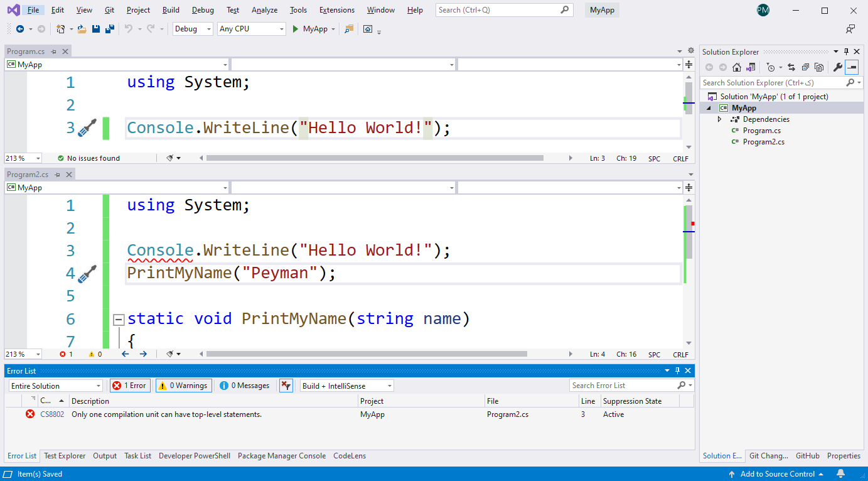Viewport: 868px width, 481px height.
Task: Open the Entire Solution scope dropdown
Action: tap(56, 386)
